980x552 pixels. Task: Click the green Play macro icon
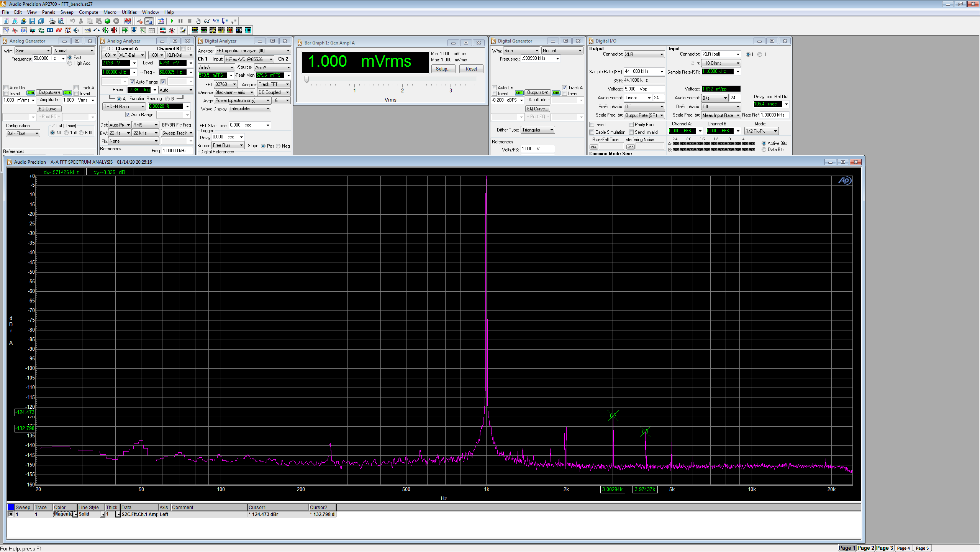point(172,21)
